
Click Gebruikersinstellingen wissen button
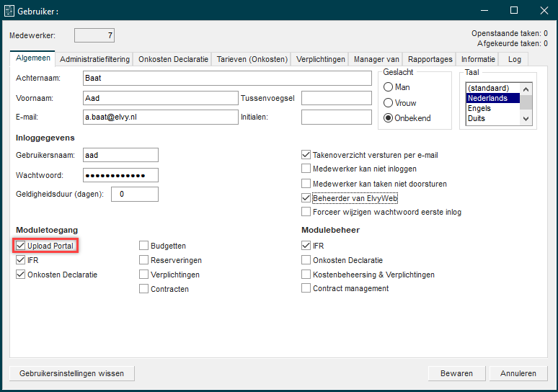point(72,373)
